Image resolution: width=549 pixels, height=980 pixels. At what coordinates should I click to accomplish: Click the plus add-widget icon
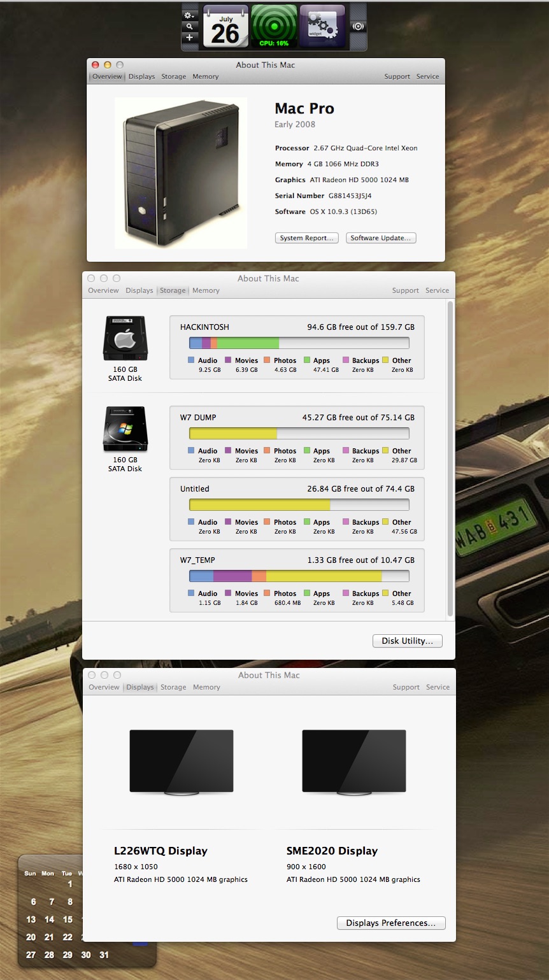(190, 38)
